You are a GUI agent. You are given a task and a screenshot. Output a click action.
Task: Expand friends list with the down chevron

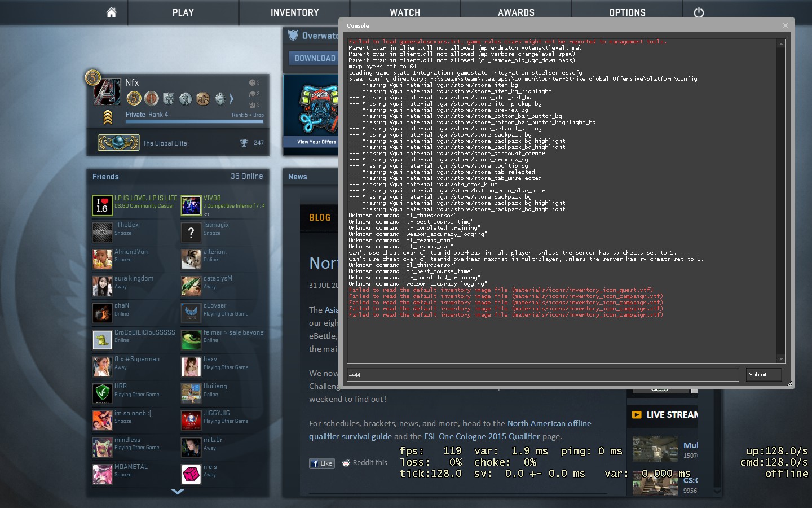178,492
